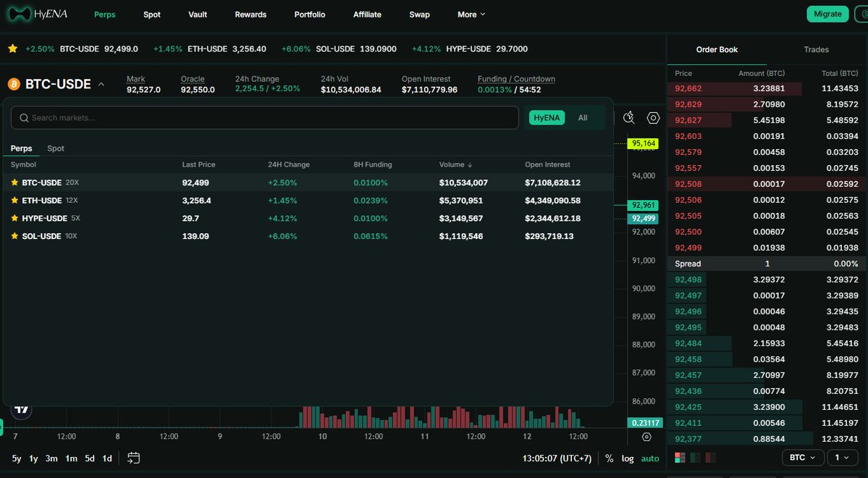This screenshot has width=868, height=478.
Task: Set chart range to 5y
Action: tap(17, 458)
